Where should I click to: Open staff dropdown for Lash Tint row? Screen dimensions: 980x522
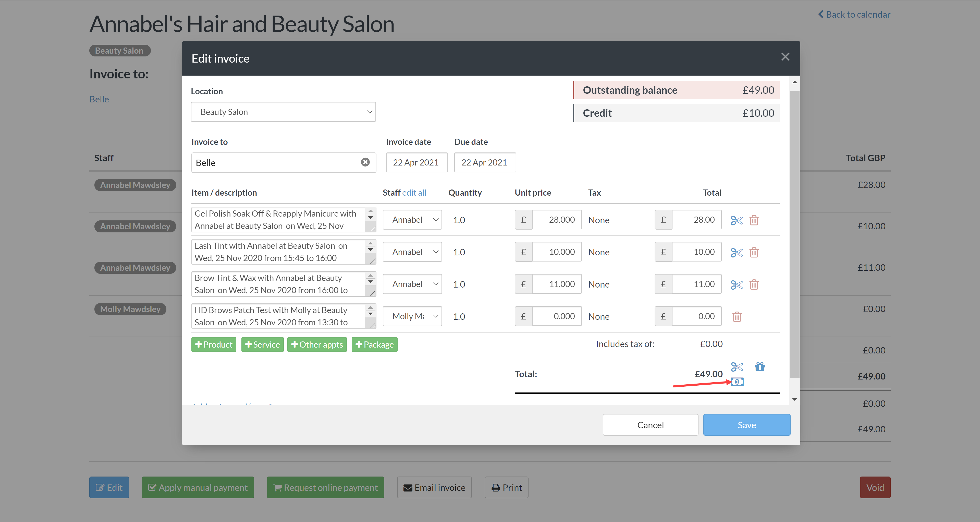pyautogui.click(x=412, y=252)
